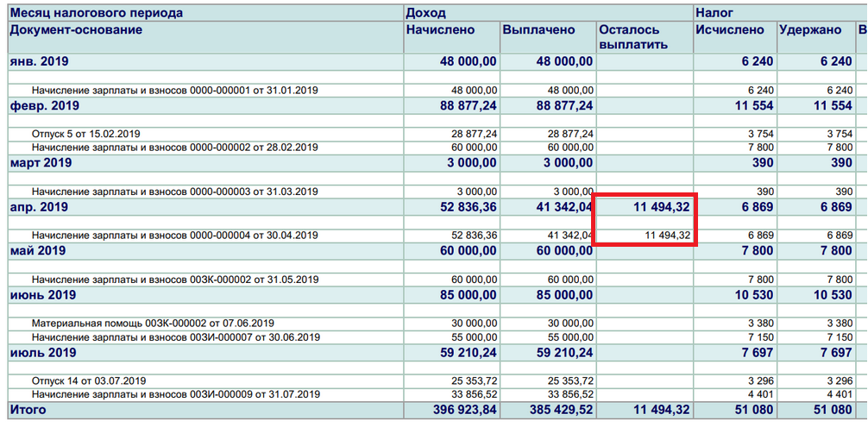Click the Доход group header
This screenshot has width=868, height=434.
point(425,13)
